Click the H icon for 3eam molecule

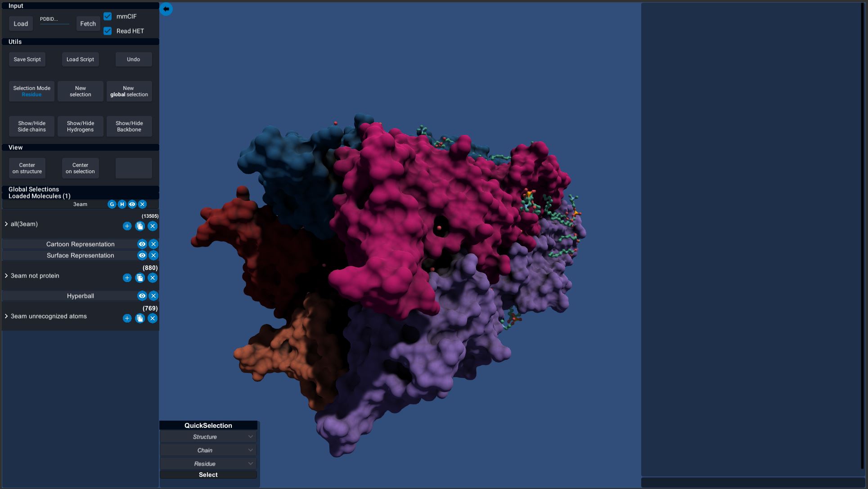click(122, 204)
